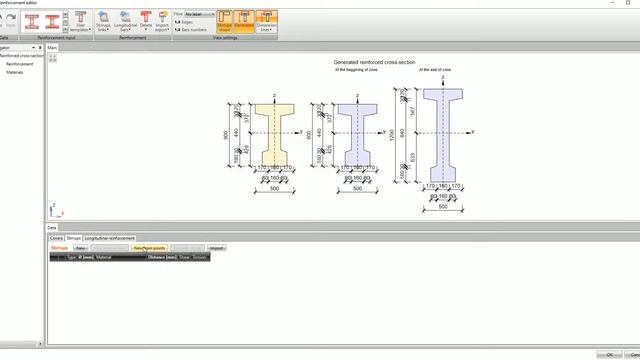The height and width of the screenshot is (360, 640).
Task: Open the User templates dropdown
Action: (80, 22)
